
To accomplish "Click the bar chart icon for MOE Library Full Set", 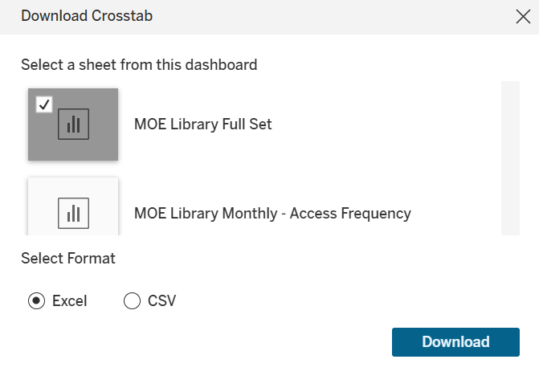I will point(73,125).
